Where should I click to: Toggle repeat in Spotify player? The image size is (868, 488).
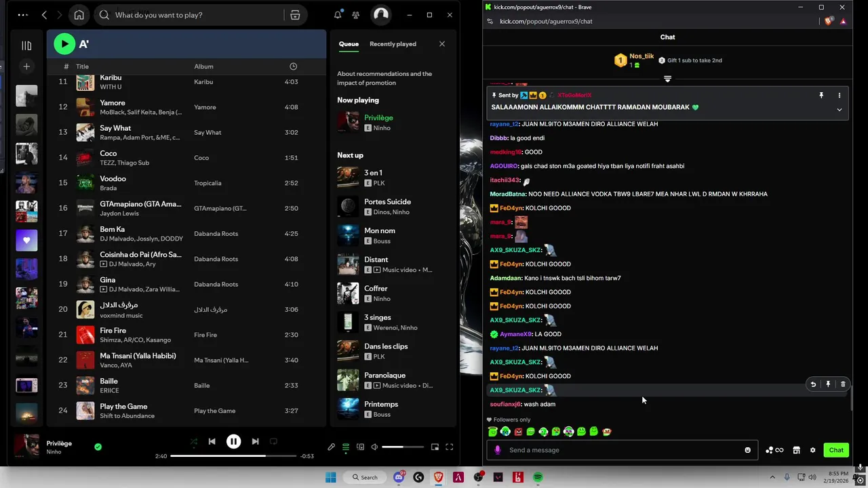pyautogui.click(x=273, y=441)
